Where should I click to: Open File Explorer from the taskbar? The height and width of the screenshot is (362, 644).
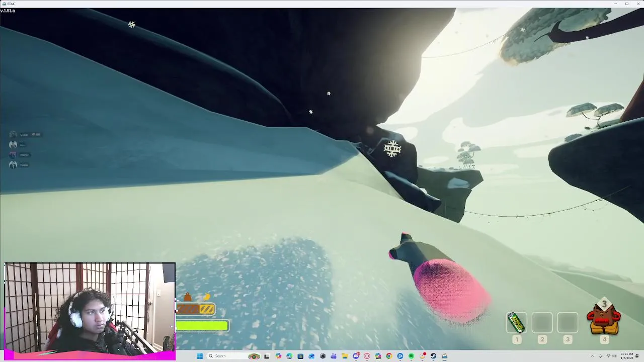click(x=345, y=356)
